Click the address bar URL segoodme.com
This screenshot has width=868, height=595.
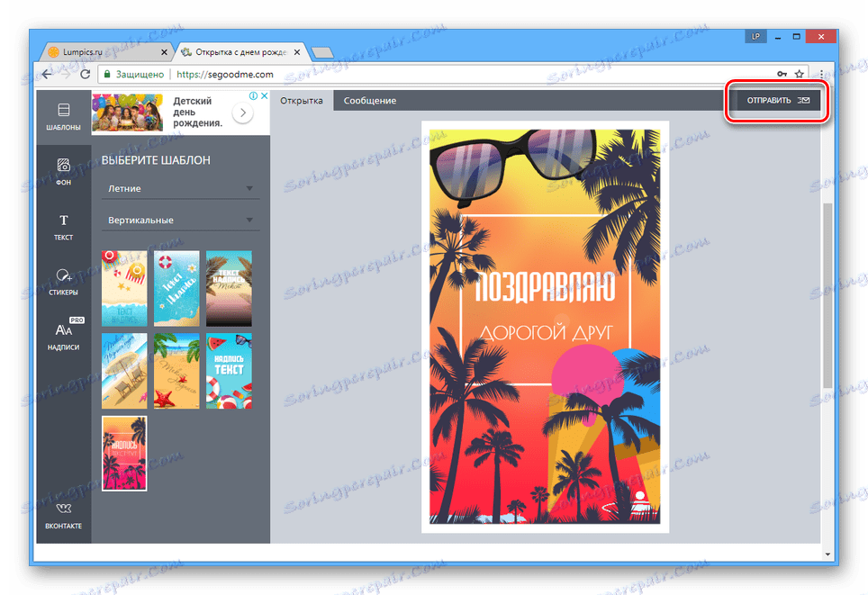(x=225, y=74)
